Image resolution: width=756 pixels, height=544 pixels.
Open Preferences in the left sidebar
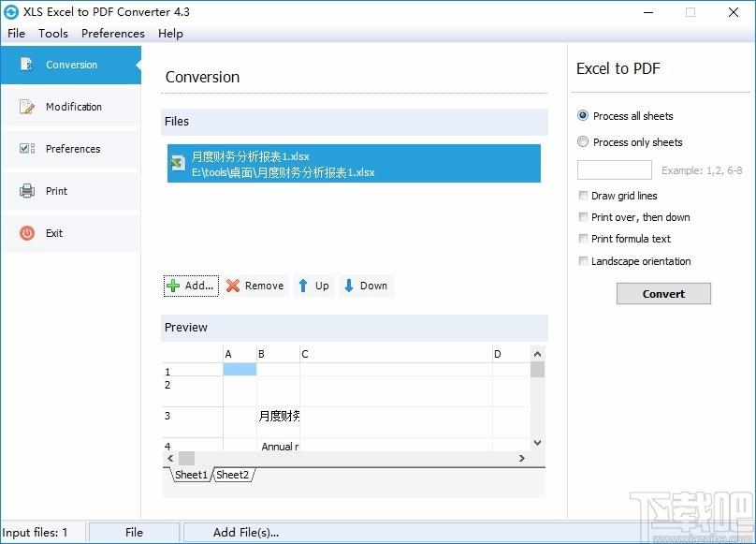(x=71, y=149)
